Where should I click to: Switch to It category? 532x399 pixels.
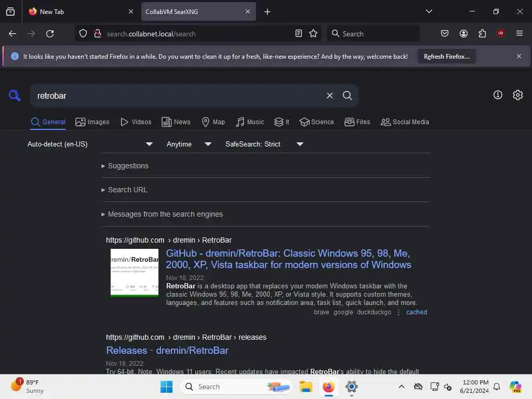pos(282,122)
